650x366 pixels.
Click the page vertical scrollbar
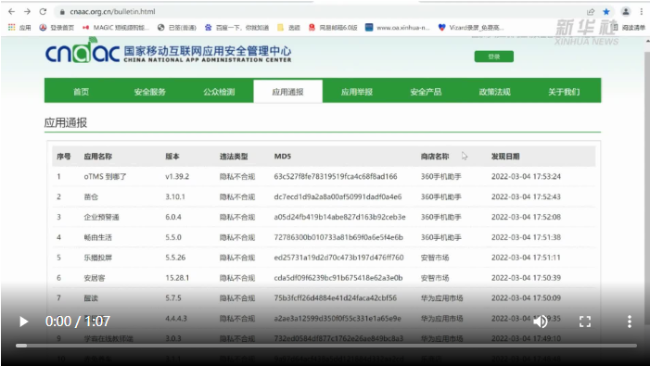647,187
